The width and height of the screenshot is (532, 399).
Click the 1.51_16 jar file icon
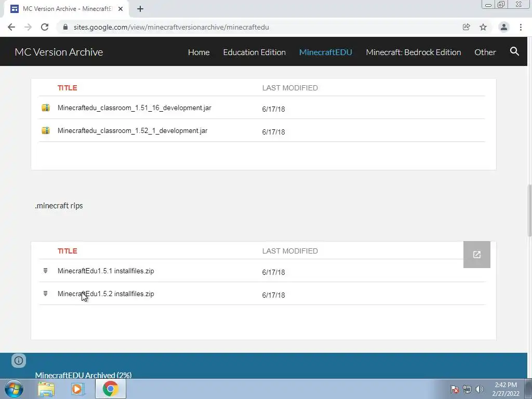click(46, 108)
